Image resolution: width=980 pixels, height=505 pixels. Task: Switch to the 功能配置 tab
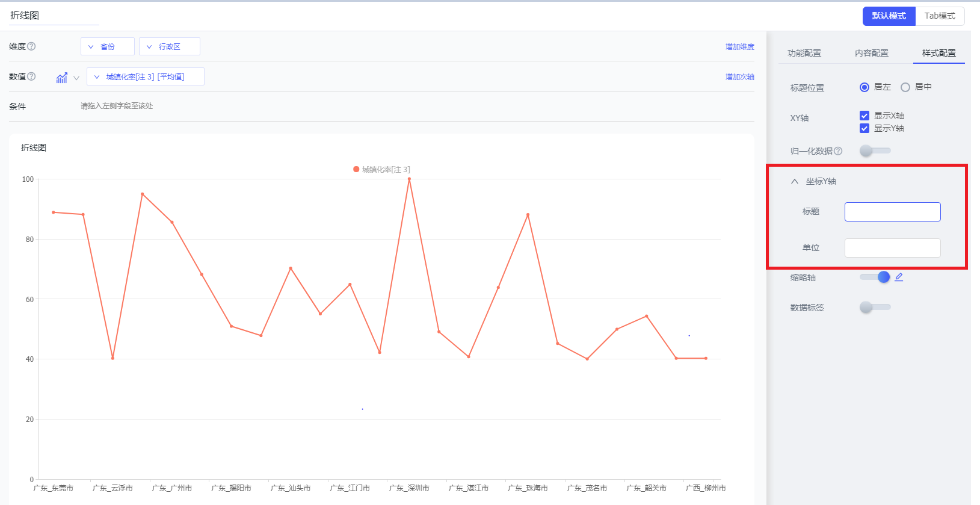pyautogui.click(x=804, y=53)
